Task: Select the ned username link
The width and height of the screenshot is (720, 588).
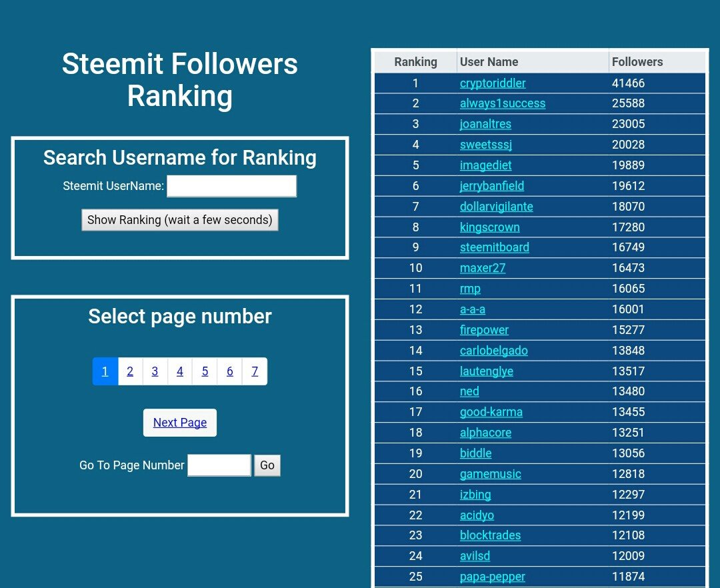Action: [x=469, y=391]
